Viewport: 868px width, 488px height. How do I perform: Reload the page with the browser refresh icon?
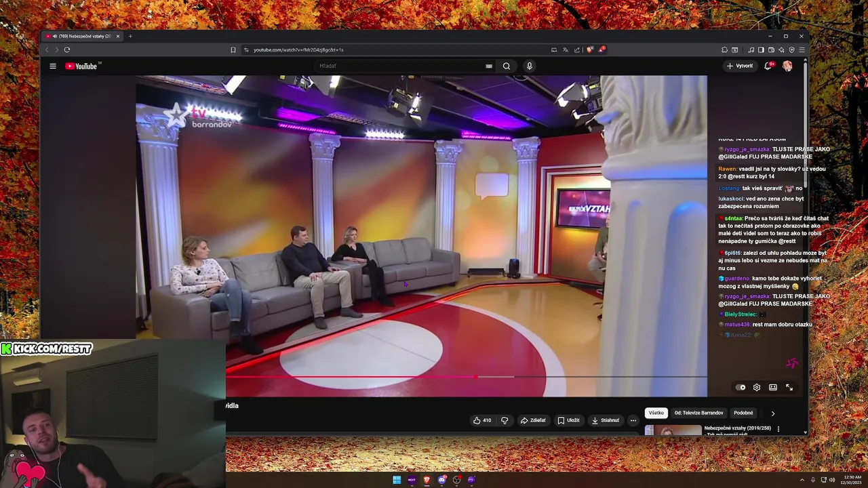tap(67, 49)
